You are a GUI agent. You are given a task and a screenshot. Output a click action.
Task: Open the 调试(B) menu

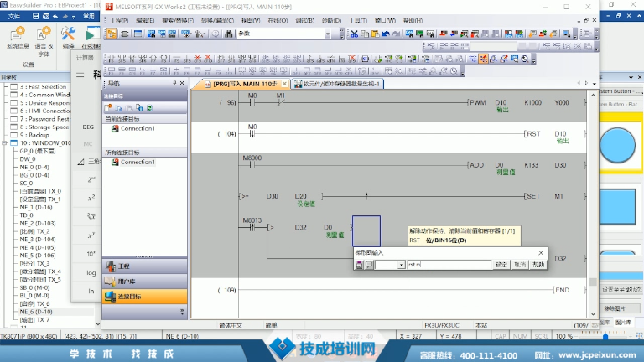[x=304, y=20]
